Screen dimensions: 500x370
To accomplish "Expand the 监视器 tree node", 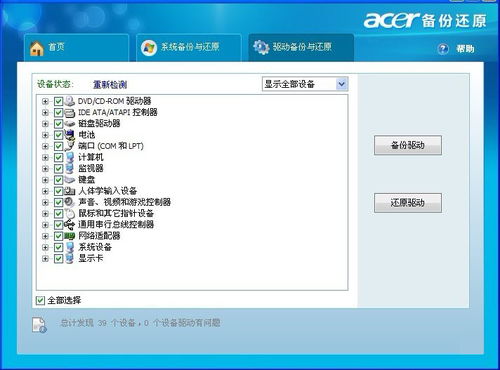I will tap(45, 169).
